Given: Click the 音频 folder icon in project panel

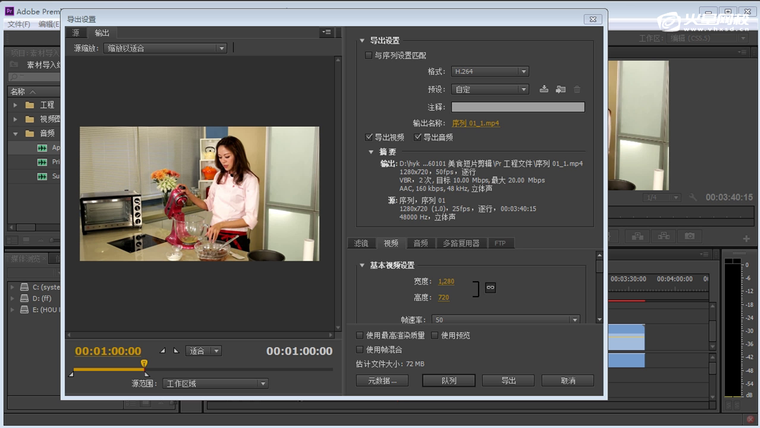Looking at the screenshot, I should [31, 133].
